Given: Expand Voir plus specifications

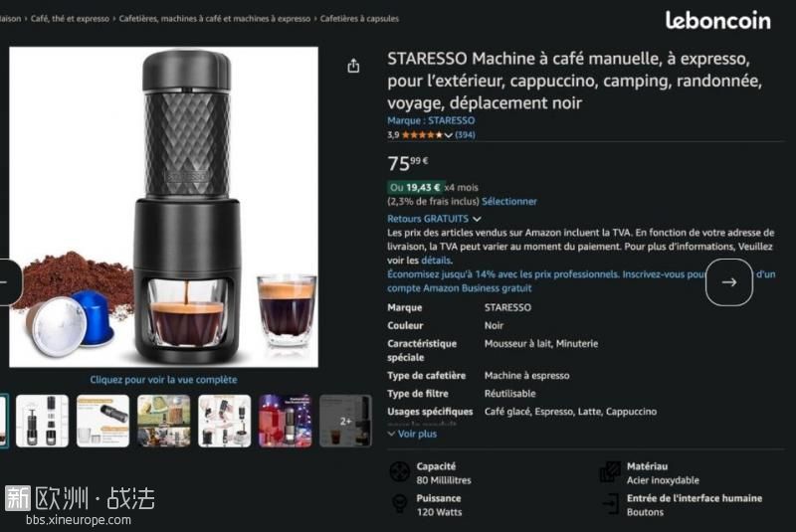Looking at the screenshot, I should pos(412,434).
